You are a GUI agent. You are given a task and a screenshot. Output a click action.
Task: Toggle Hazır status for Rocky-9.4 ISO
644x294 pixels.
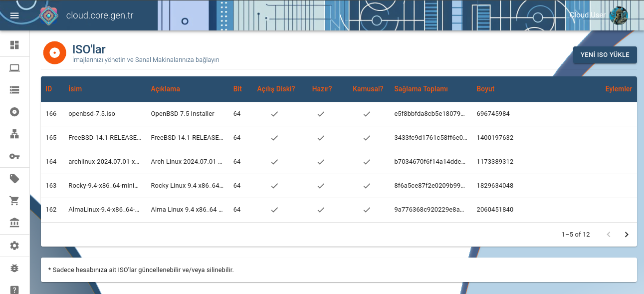coord(321,186)
